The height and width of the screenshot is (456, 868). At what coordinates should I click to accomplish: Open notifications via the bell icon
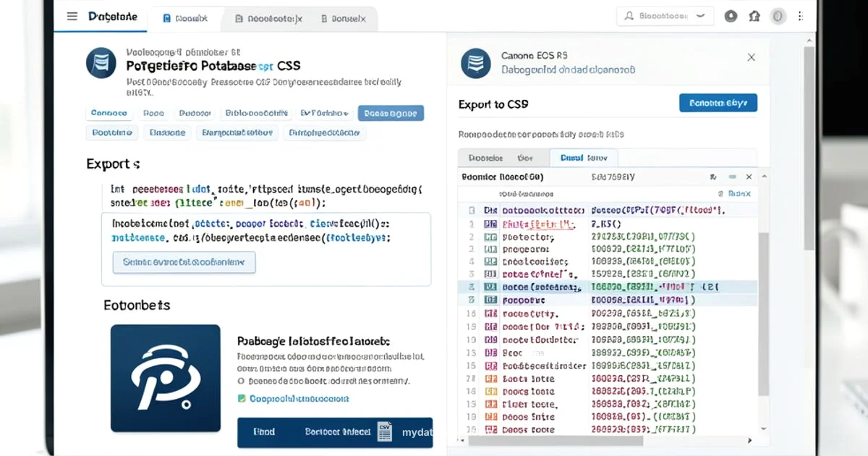pos(731,14)
